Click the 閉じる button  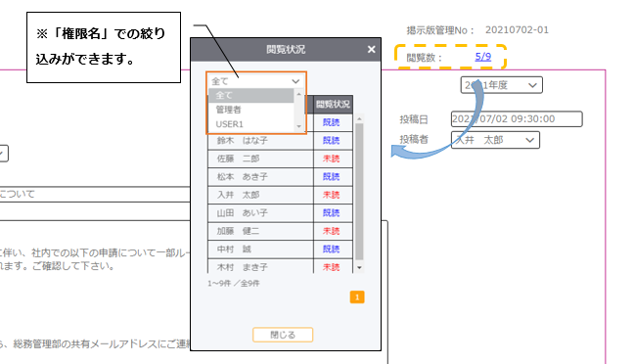(283, 335)
